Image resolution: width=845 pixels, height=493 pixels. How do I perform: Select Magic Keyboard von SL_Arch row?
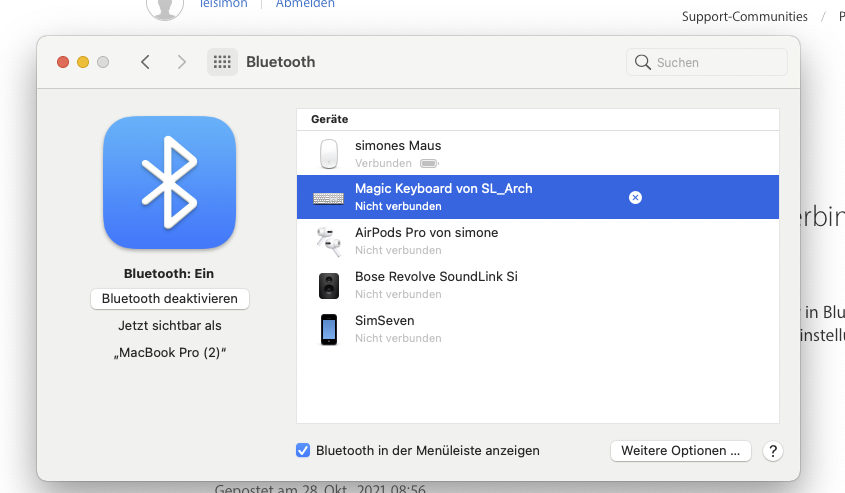pyautogui.click(x=538, y=197)
